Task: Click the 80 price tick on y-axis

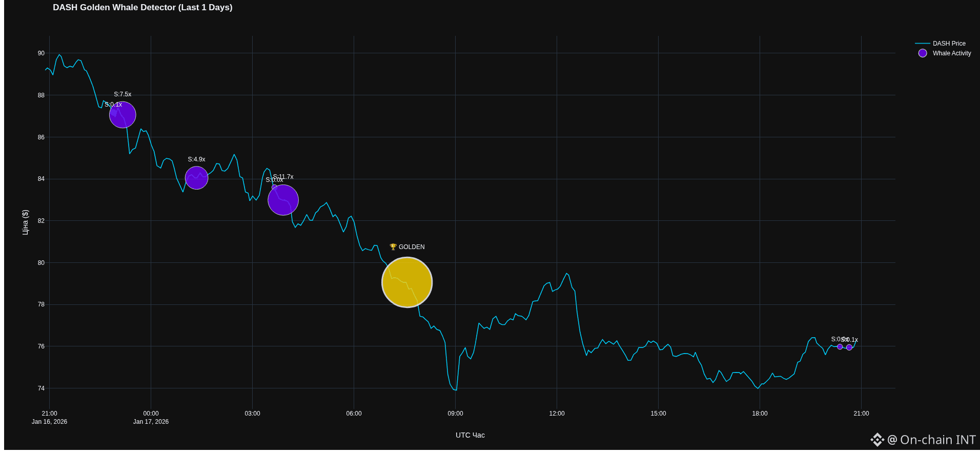Action: click(x=41, y=263)
